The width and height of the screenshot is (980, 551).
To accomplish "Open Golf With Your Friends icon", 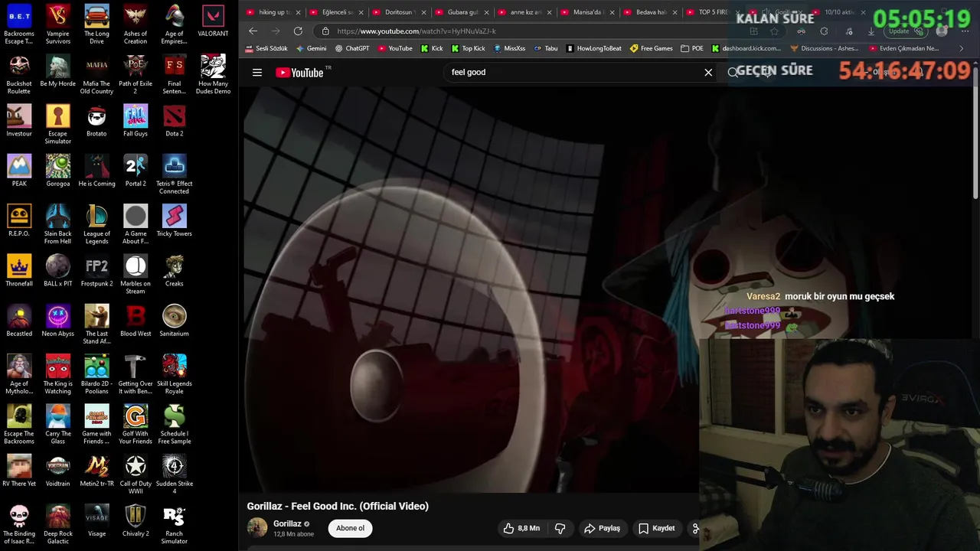I will tap(136, 425).
